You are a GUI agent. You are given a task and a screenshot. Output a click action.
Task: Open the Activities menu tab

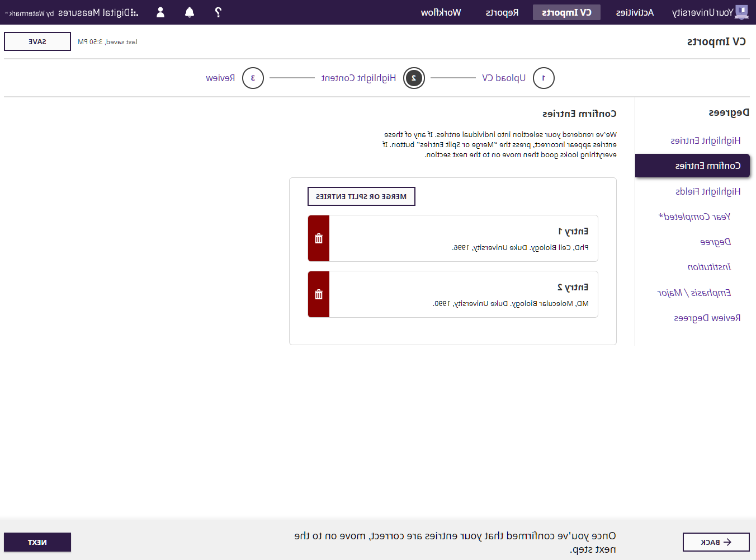635,12
